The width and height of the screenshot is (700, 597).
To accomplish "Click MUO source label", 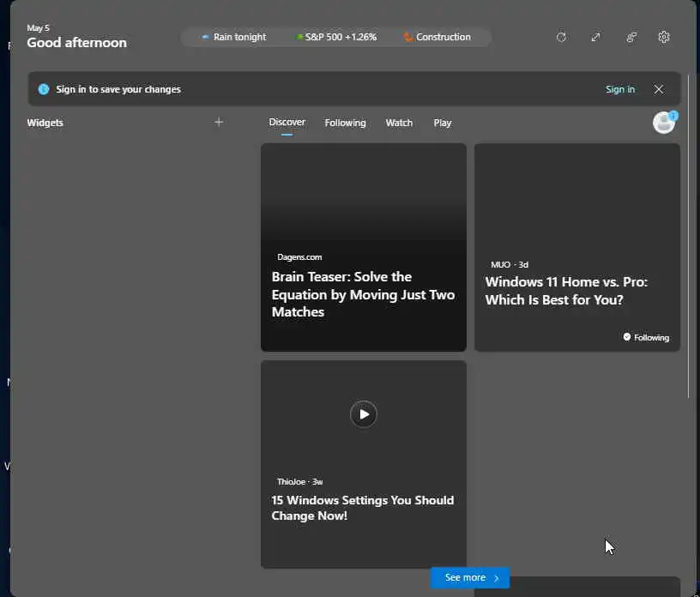I will point(500,265).
